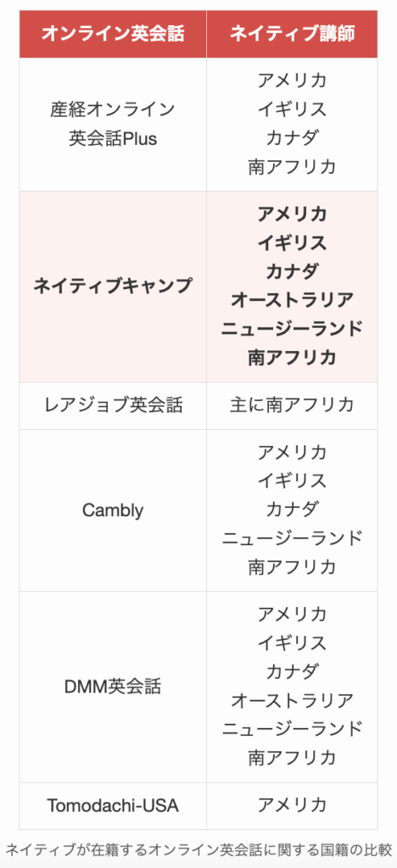397x868 pixels.
Task: Select the Cambly cell
Action: coord(113,510)
